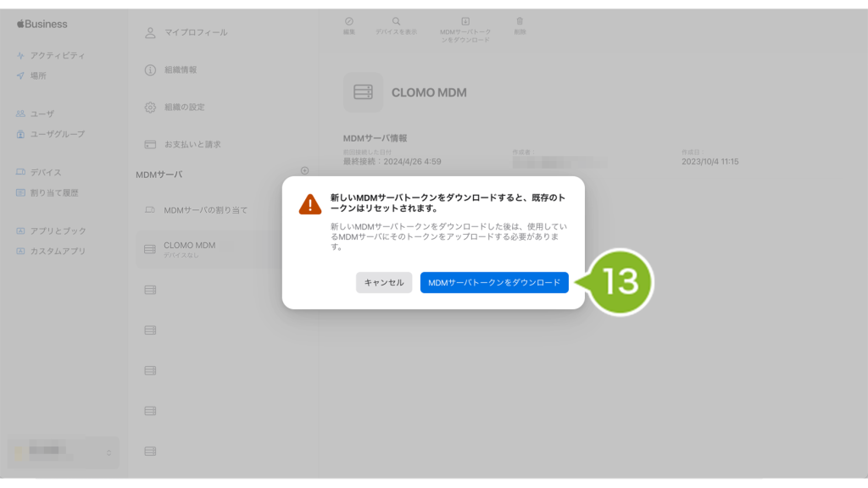This screenshot has height=488, width=868.
Task: Select MDMサーバの割り当て
Action: (x=205, y=210)
